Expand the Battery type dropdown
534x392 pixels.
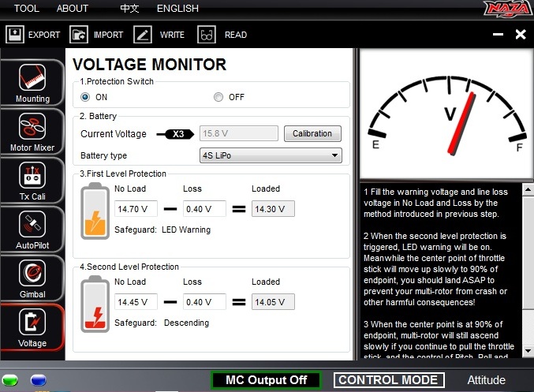pos(271,155)
